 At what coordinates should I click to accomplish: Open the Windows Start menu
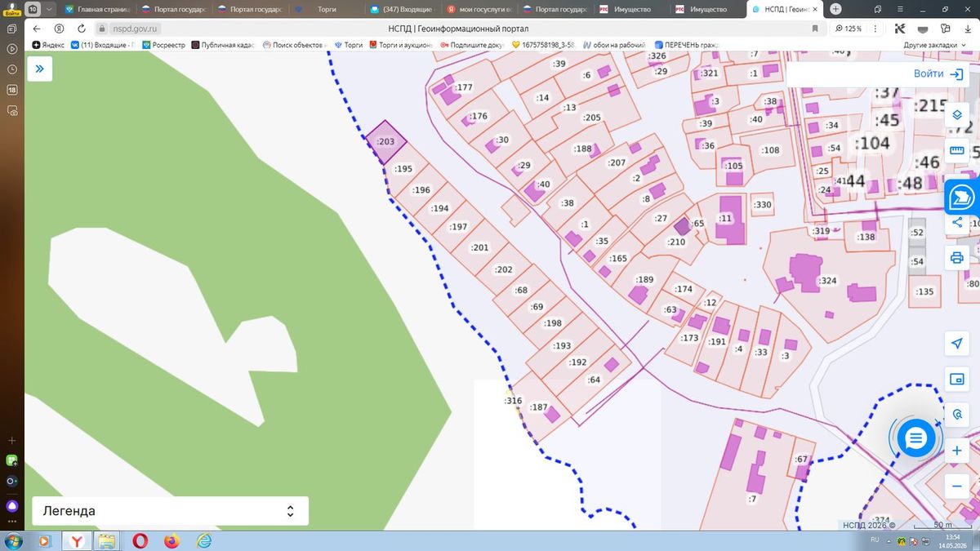(x=12, y=540)
